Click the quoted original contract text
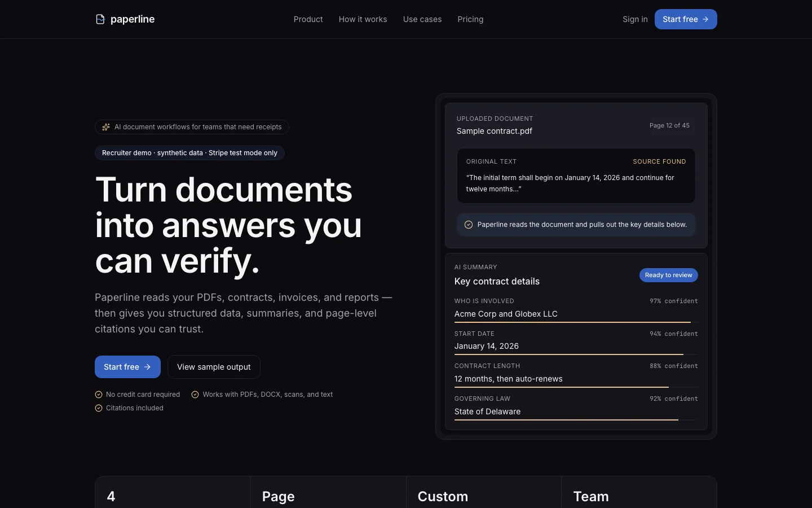The height and width of the screenshot is (508, 812). click(x=570, y=183)
